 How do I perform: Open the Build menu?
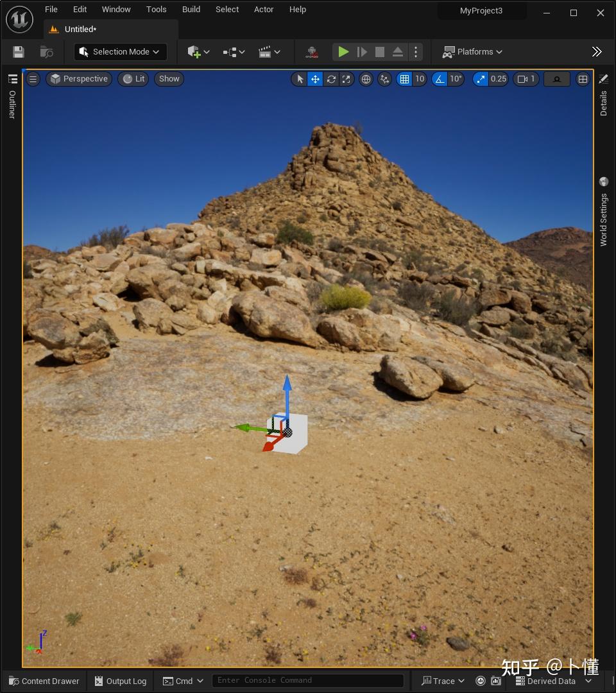[191, 9]
